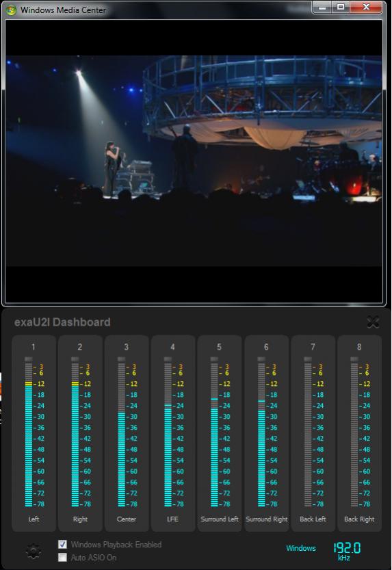Click channel number 4 header
The width and height of the screenshot is (392, 570).
[172, 347]
